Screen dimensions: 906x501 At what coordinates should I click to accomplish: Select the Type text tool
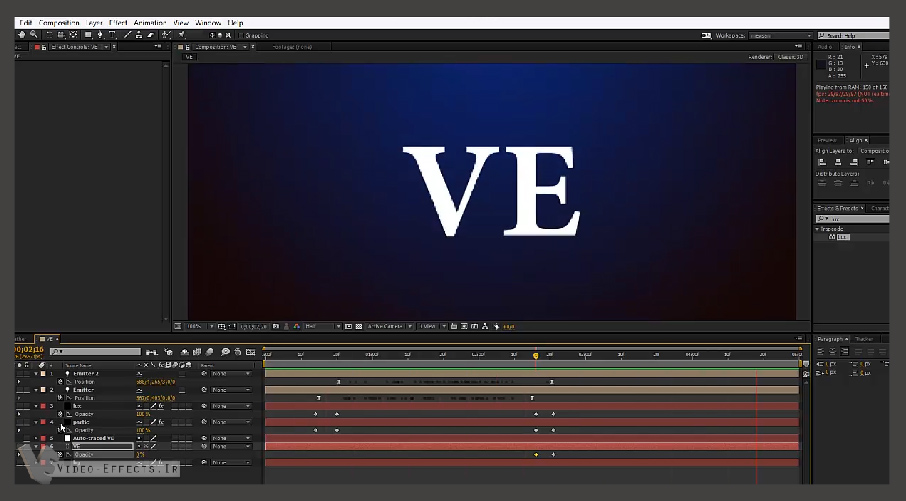(112, 35)
